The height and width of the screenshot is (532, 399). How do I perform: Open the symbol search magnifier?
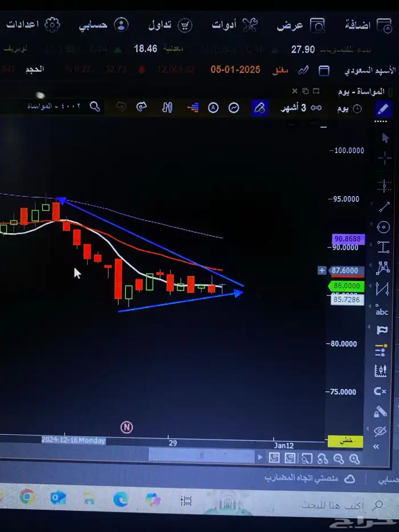coord(95,107)
